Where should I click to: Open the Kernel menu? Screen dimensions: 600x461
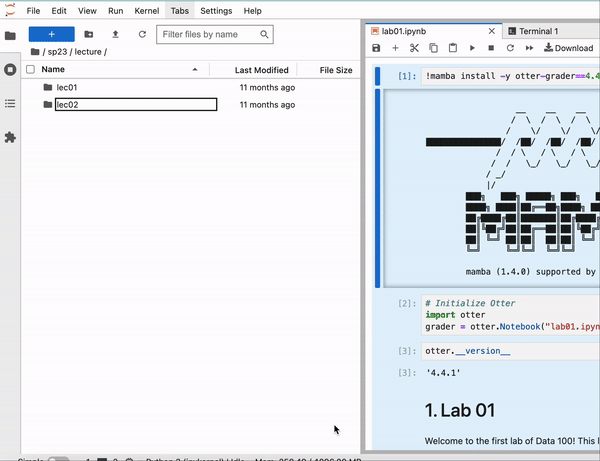[x=147, y=11]
